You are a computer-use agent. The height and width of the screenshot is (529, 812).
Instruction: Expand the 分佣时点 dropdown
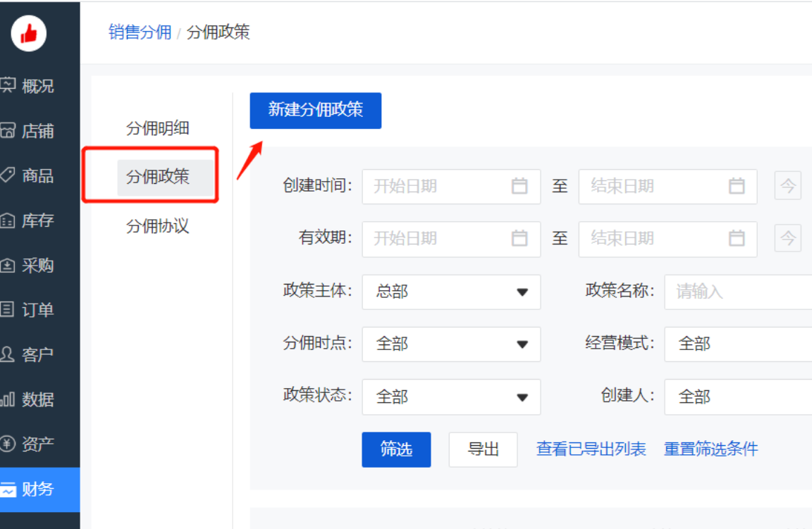(x=451, y=344)
